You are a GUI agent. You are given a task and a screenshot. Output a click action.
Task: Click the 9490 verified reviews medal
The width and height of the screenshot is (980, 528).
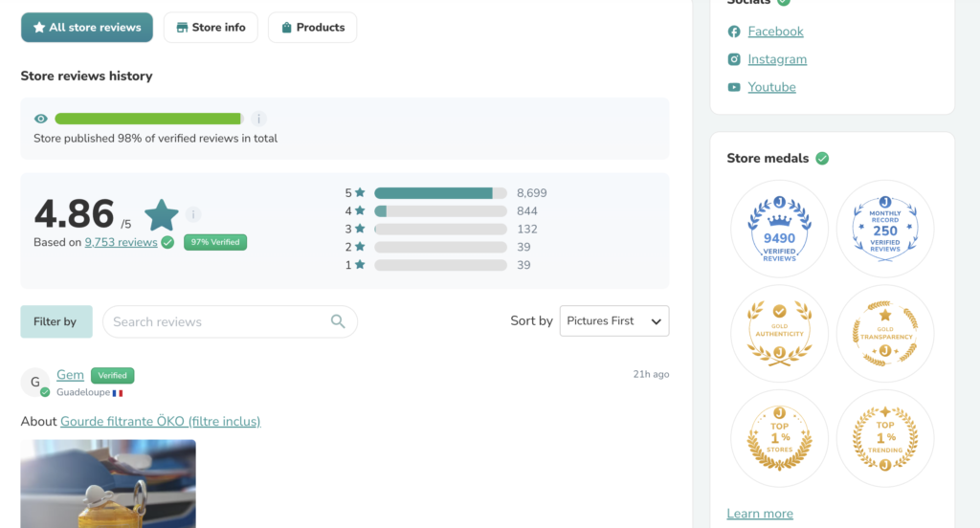pyautogui.click(x=779, y=230)
